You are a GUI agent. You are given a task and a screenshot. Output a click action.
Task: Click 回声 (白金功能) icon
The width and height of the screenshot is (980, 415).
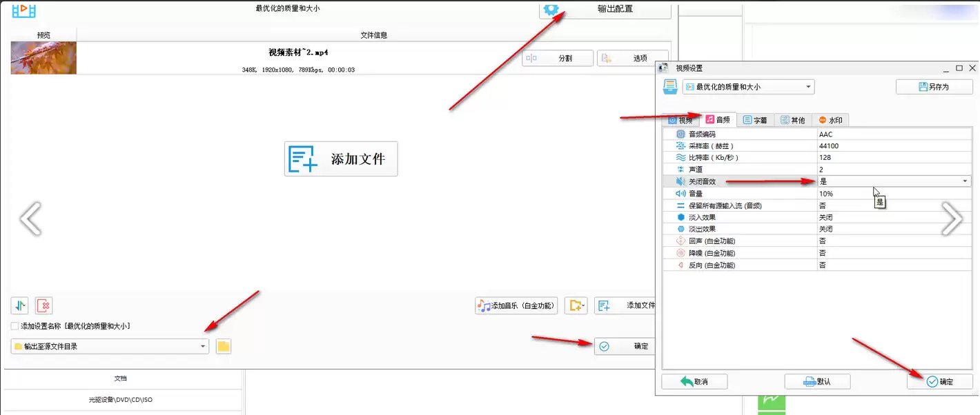click(x=681, y=241)
